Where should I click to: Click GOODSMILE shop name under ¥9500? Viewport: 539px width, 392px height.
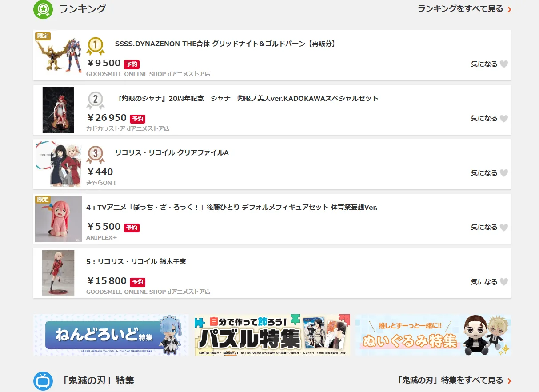pos(148,74)
